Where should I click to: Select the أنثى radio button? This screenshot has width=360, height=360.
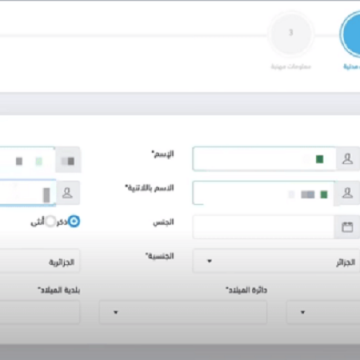coord(51,221)
